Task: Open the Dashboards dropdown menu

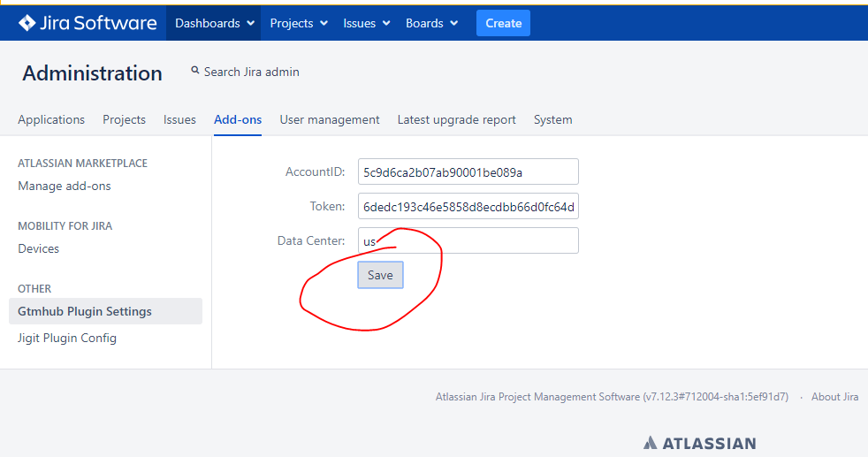Action: [x=214, y=23]
